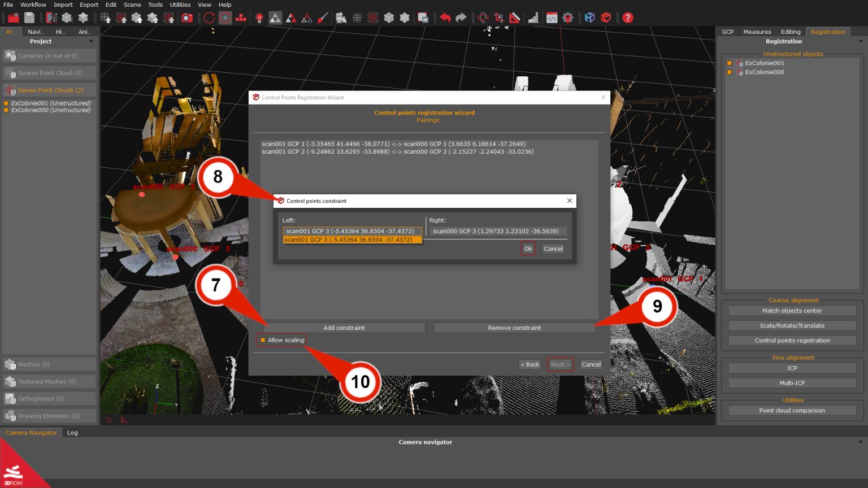Click the Add constraint button
This screenshot has height=488, width=868.
[x=344, y=328]
